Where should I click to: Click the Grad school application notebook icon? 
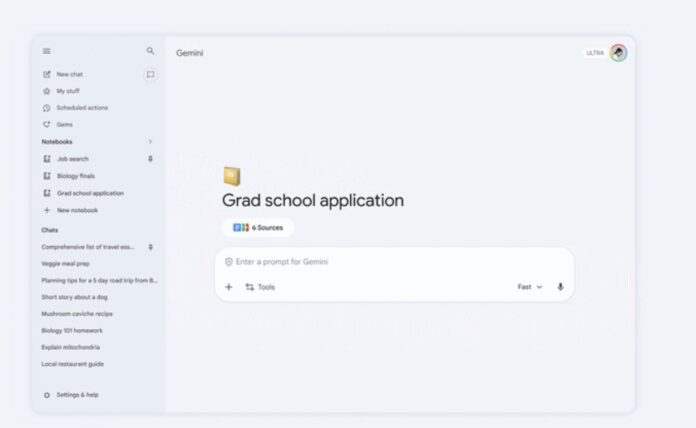tap(47, 193)
